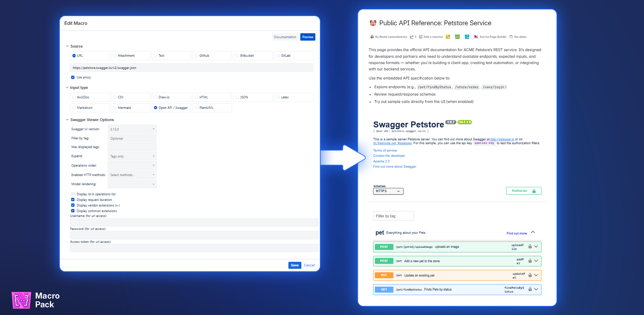Screen dimensions: 644x315
Task: Open Operations order dropdown
Action: tap(132, 165)
